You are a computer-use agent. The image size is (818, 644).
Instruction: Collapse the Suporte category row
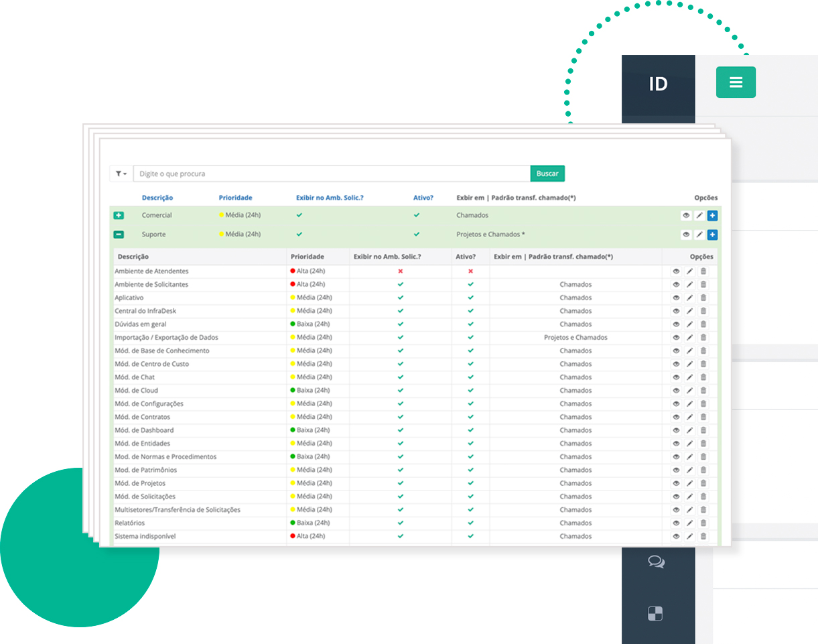click(119, 235)
